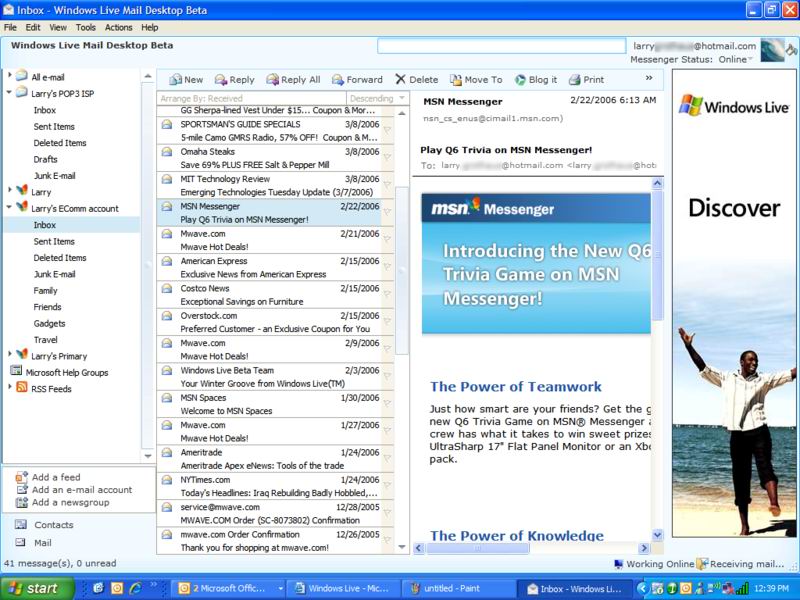Print the open message
Viewport: 800px width, 600px height.
point(586,80)
